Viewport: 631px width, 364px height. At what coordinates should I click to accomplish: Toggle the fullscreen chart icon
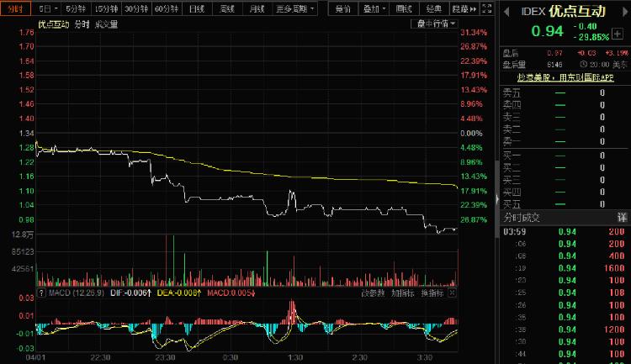tap(486, 8)
